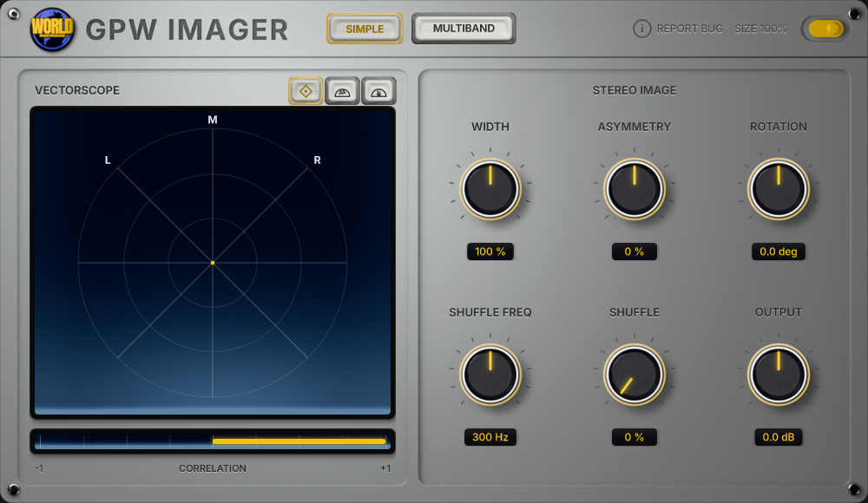Click the R marker on vectorscope
The image size is (868, 503).
pos(317,160)
